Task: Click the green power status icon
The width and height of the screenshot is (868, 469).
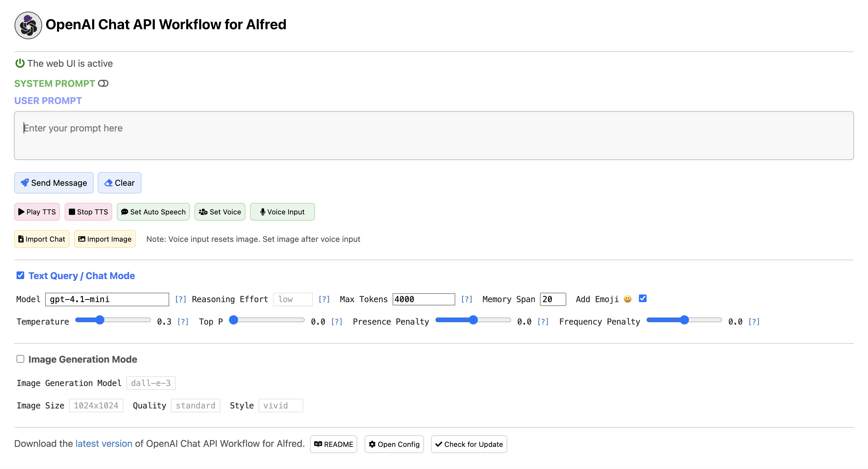Action: [20, 63]
